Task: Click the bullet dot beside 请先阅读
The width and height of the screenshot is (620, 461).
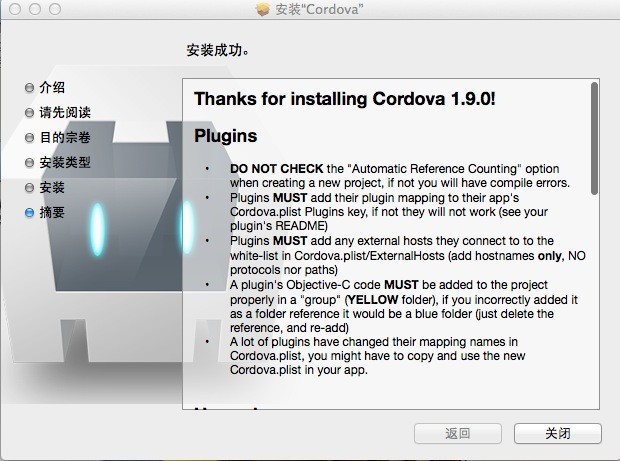Action: point(29,113)
